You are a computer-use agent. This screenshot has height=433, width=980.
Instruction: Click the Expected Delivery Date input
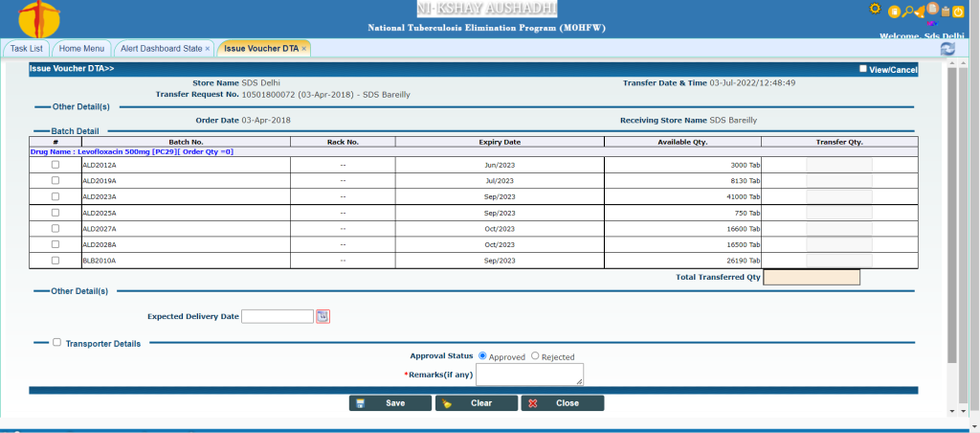point(277,317)
